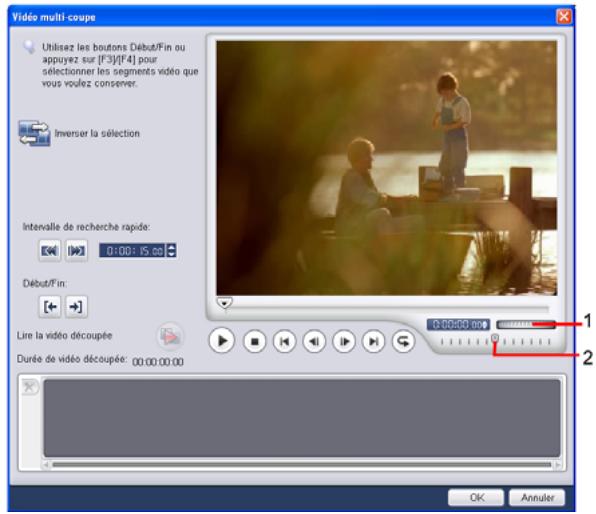
Task: Go to the start of the video
Action: point(284,341)
